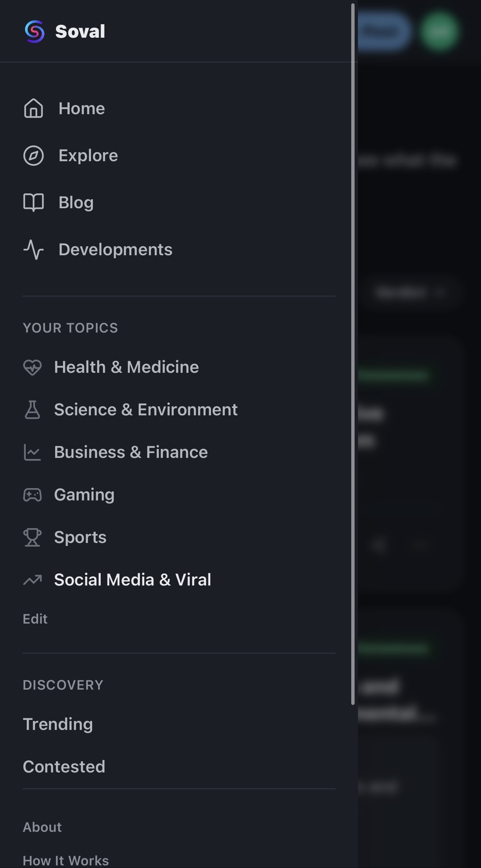
Task: Click the Health & Medicine heart icon
Action: tap(32, 367)
